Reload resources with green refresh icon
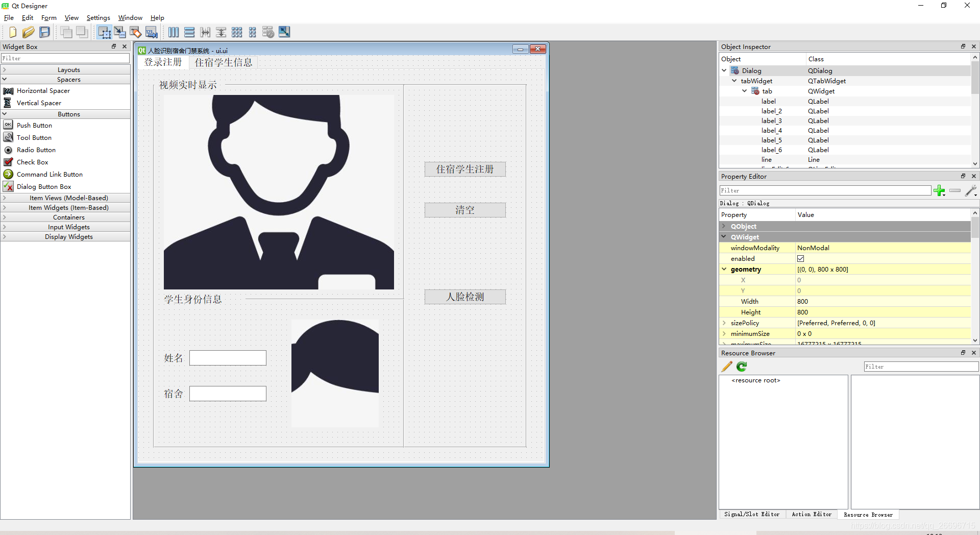Image resolution: width=980 pixels, height=535 pixels. [742, 367]
